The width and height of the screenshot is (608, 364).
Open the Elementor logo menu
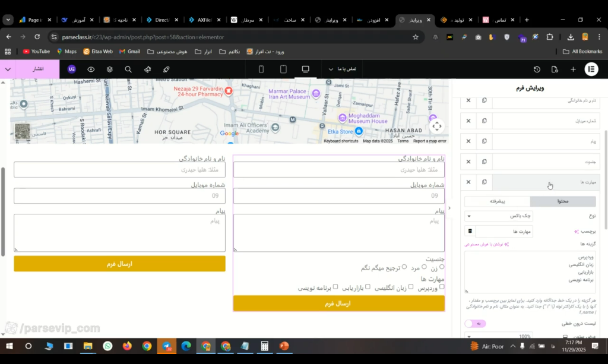click(591, 69)
